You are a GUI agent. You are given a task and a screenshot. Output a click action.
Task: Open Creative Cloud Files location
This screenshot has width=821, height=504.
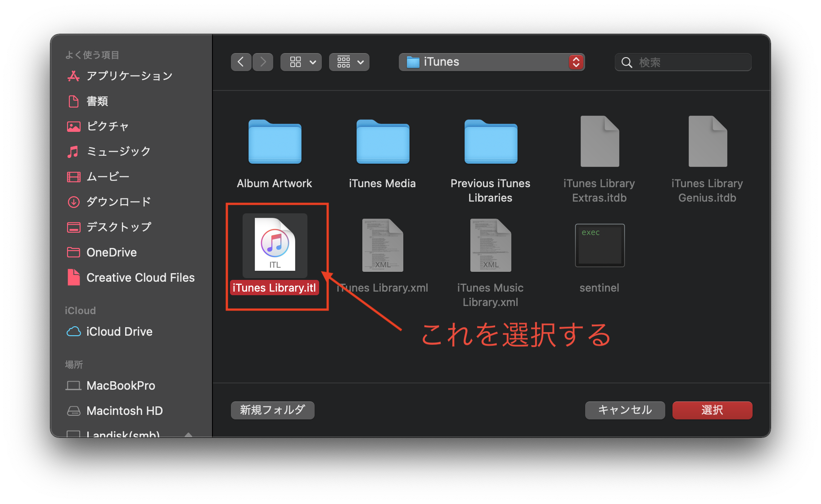(131, 278)
